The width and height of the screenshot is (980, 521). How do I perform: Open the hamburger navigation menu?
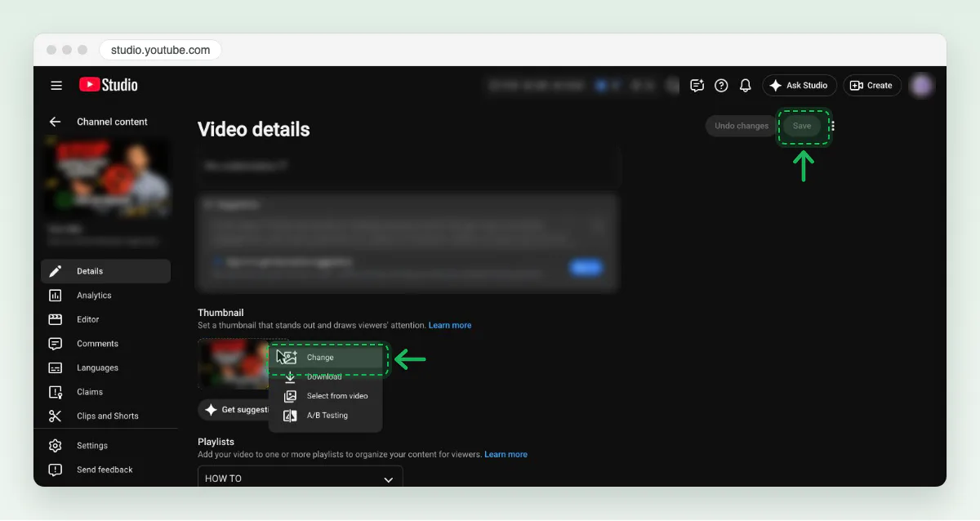pos(56,85)
